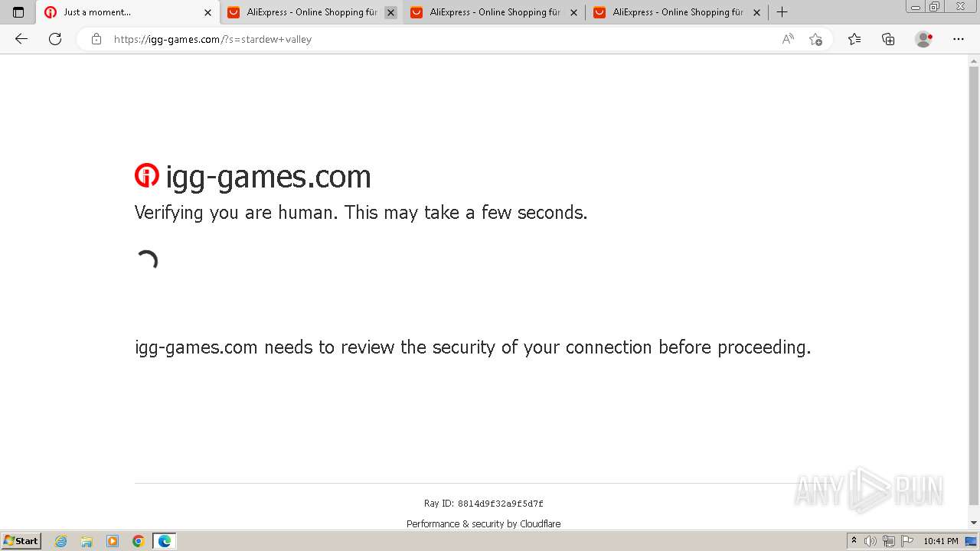Close the 'Just a moment...' tab

tap(207, 12)
